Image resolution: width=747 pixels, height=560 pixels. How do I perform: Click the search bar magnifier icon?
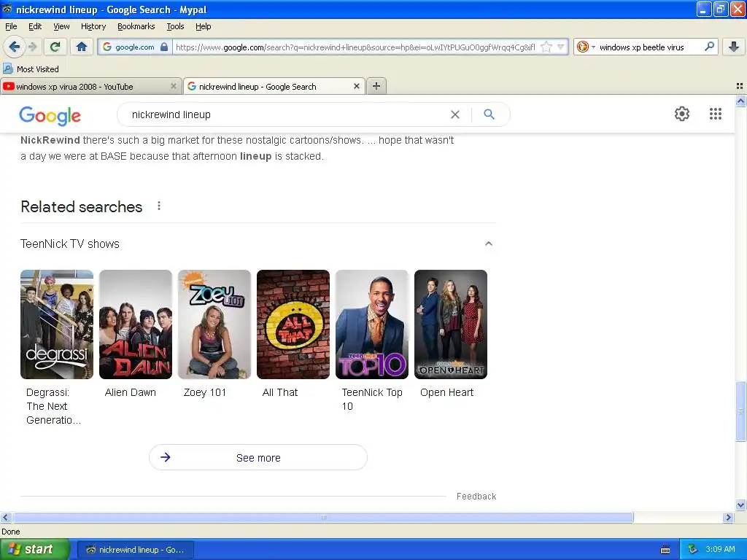point(709,47)
